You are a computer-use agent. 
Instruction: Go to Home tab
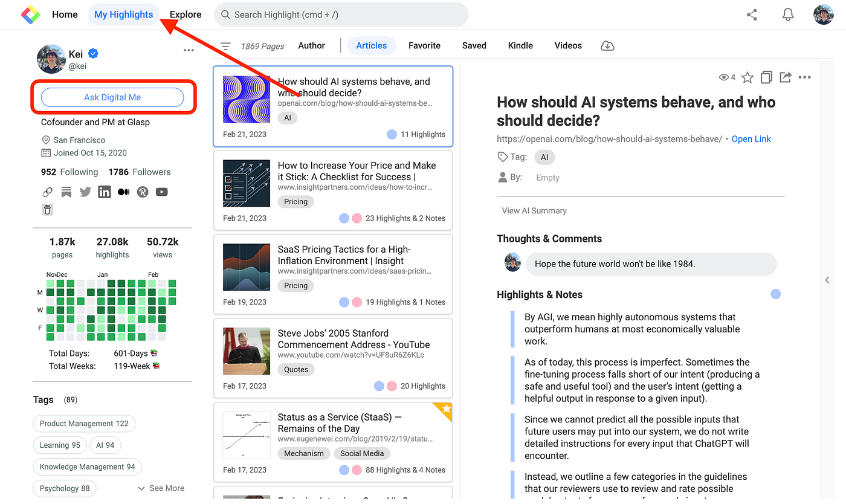[x=65, y=15]
